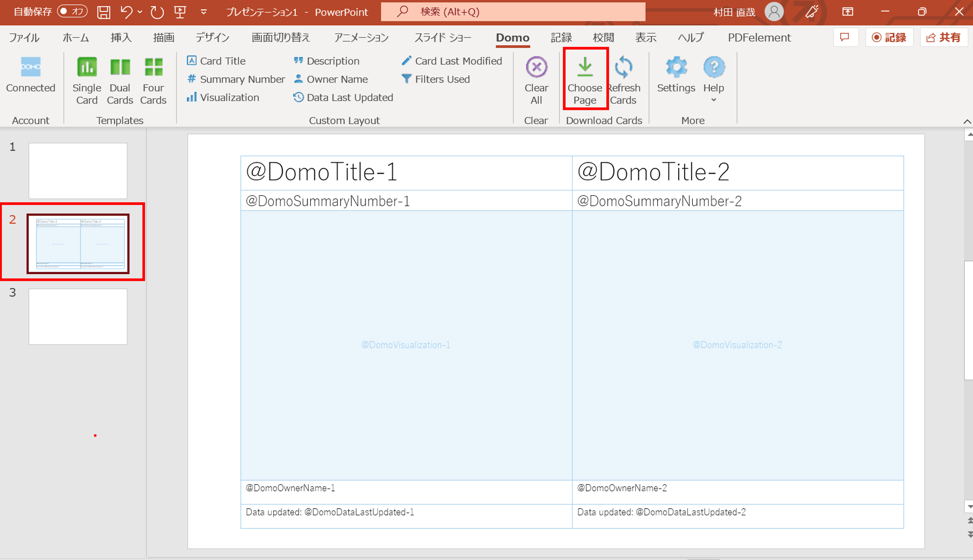This screenshot has width=973, height=560.
Task: Open Domo Settings
Action: click(676, 75)
